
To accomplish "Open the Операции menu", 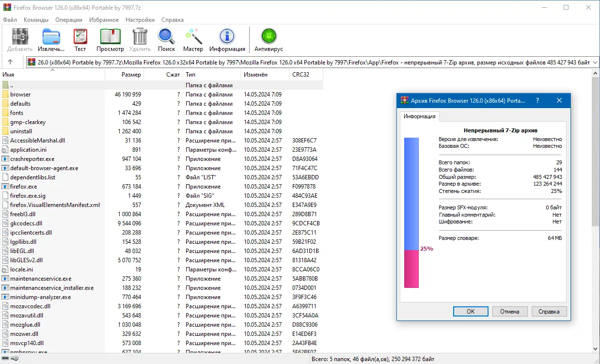I will (x=69, y=20).
